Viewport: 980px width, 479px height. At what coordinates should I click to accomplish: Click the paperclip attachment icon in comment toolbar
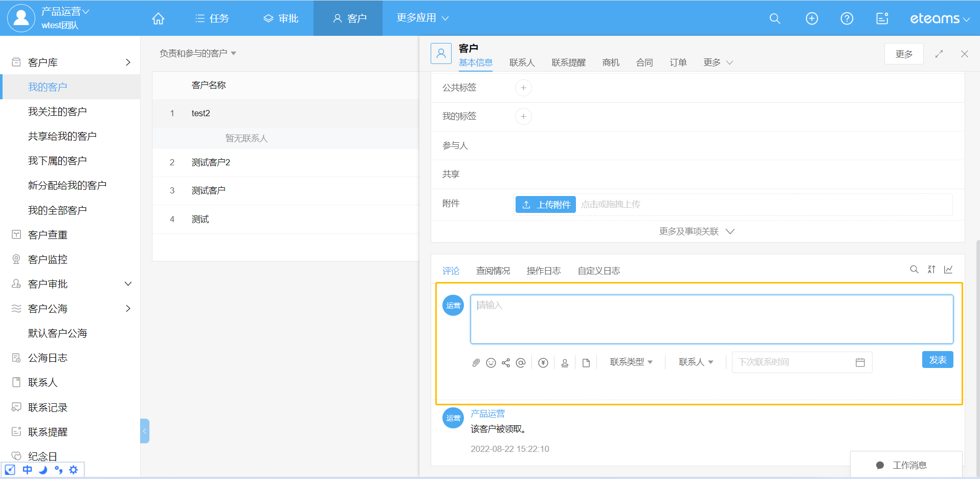[476, 363]
